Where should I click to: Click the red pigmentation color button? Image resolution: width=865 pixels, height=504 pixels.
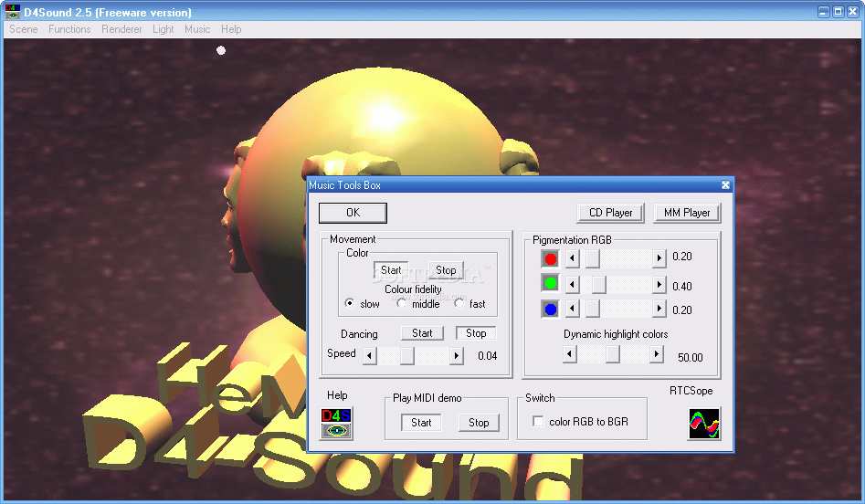click(x=551, y=258)
